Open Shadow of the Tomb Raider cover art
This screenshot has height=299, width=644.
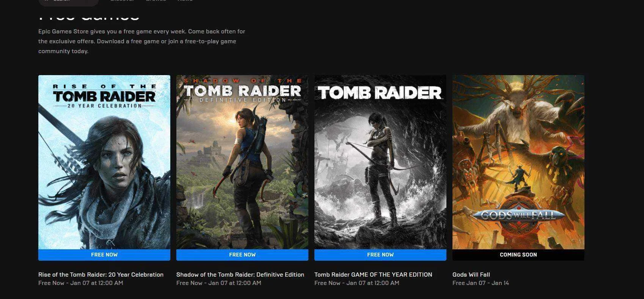coord(242,162)
